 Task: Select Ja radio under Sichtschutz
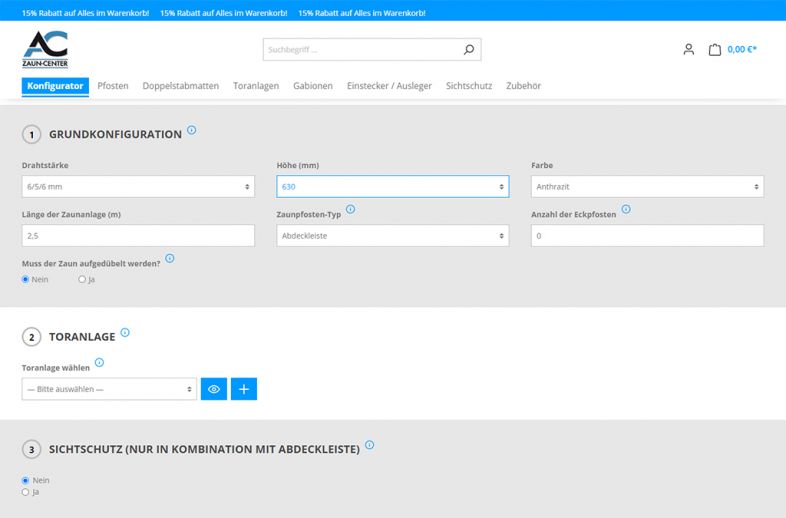click(26, 492)
